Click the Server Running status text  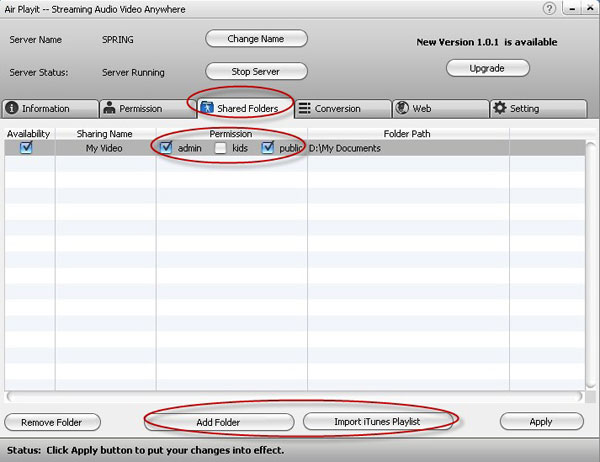point(133,72)
